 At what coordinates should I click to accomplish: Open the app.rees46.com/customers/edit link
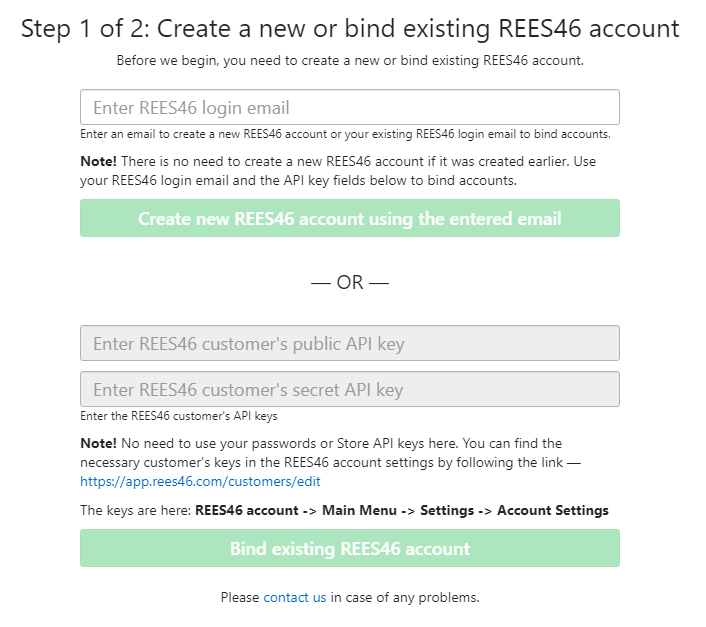200,481
